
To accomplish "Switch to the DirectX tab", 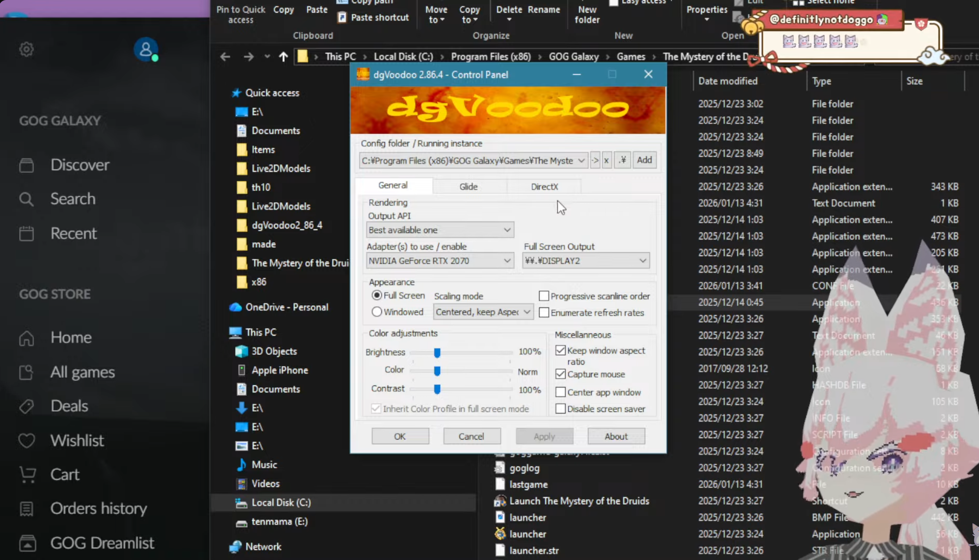I will point(544,186).
